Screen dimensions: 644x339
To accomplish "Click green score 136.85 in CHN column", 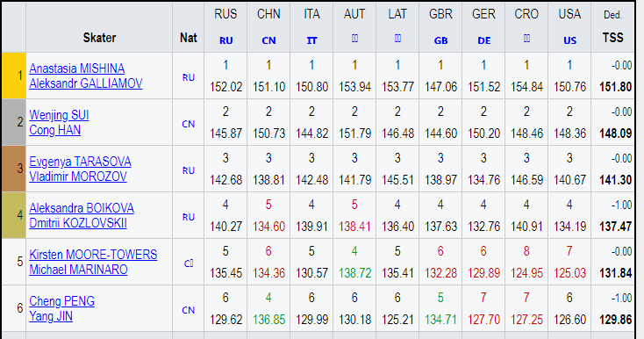I will [268, 320].
